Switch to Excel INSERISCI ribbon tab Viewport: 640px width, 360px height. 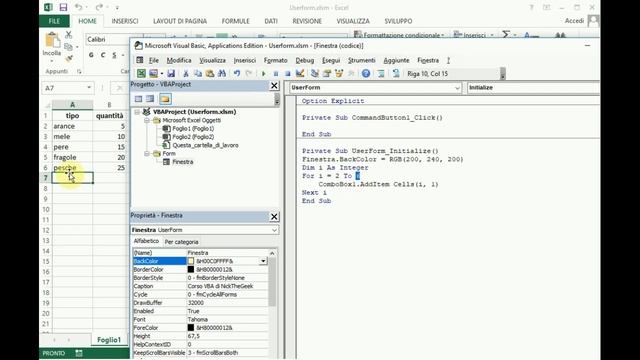(125, 21)
